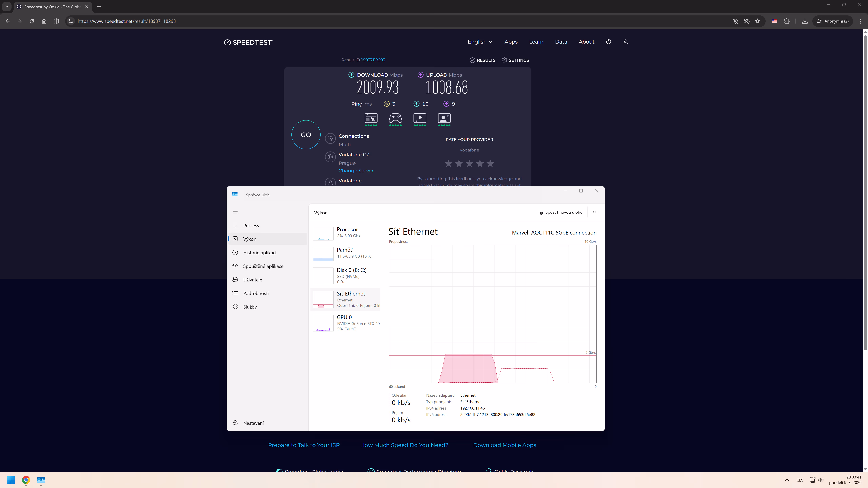Open tab search dropdown arrow in Chrome
The height and width of the screenshot is (488, 868).
click(6, 7)
